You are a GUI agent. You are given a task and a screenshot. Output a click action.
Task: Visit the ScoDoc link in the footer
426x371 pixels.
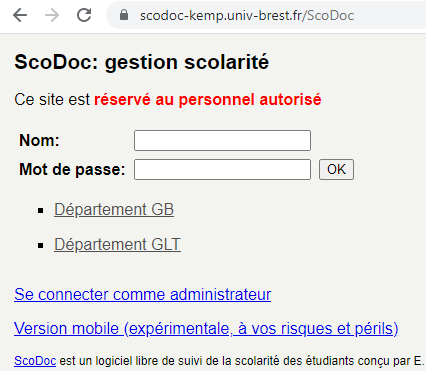click(35, 361)
